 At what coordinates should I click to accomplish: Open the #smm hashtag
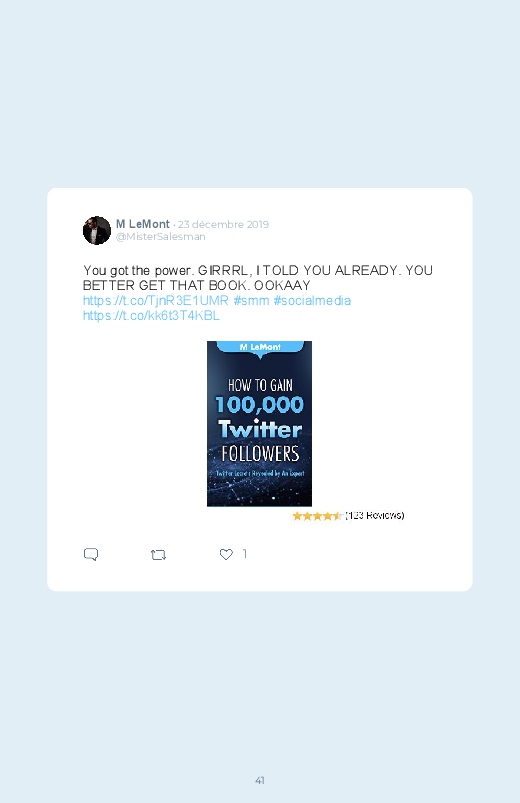pos(251,300)
